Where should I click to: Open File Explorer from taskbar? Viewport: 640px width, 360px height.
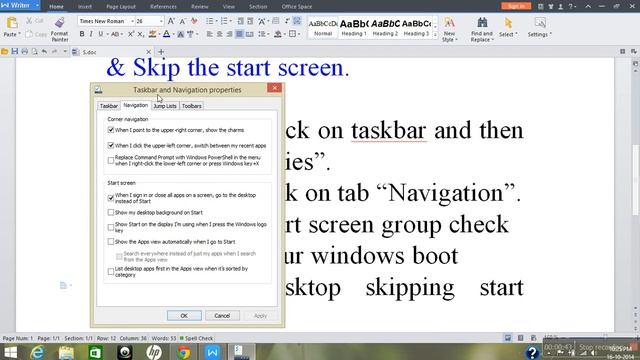pyautogui.click(x=66, y=352)
